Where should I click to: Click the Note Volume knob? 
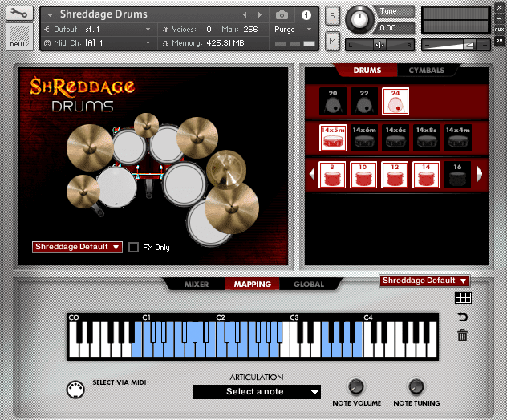point(356,386)
